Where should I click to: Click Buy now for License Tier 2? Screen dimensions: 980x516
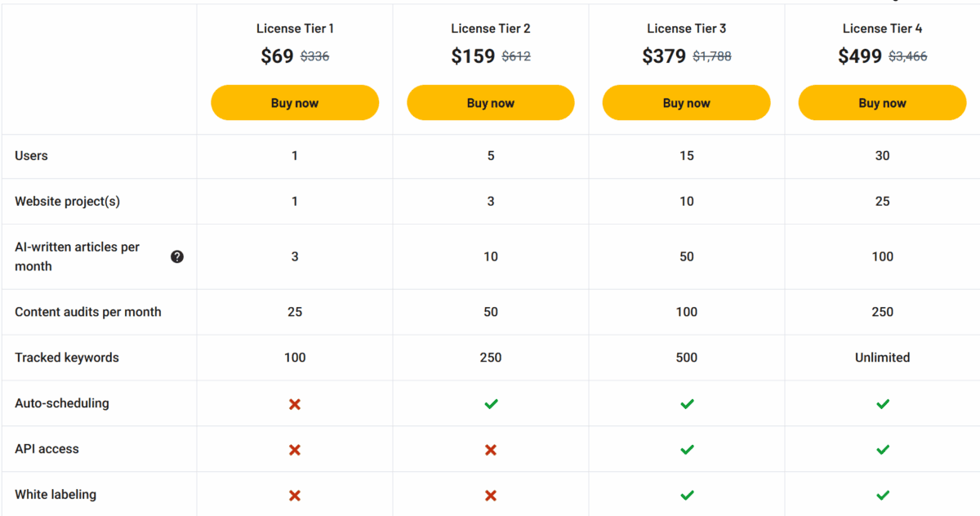click(491, 102)
